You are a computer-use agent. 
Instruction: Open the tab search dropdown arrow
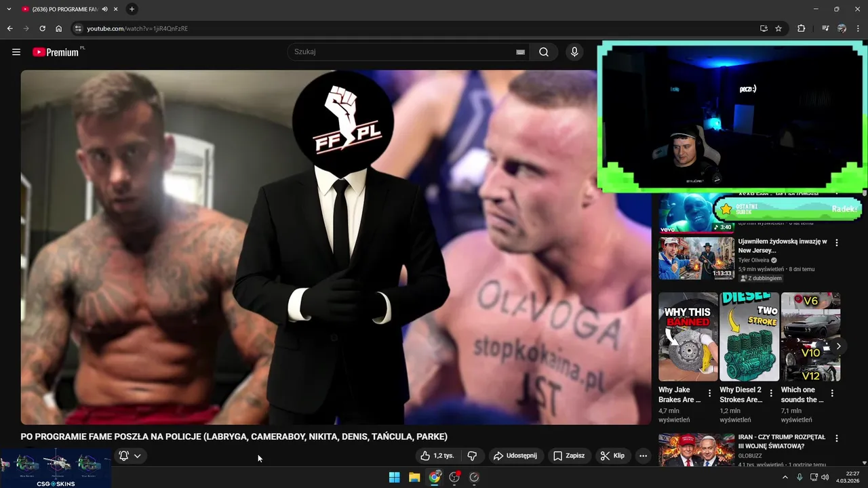click(x=9, y=9)
